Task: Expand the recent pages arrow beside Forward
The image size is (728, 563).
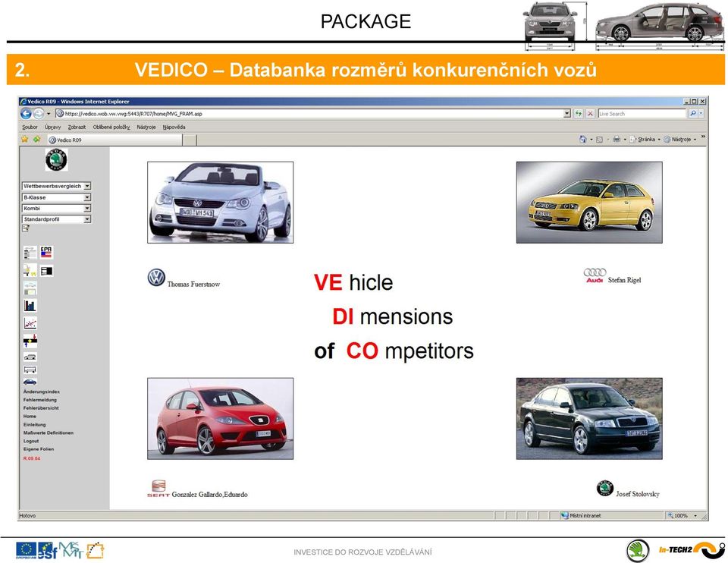Action: point(49,114)
